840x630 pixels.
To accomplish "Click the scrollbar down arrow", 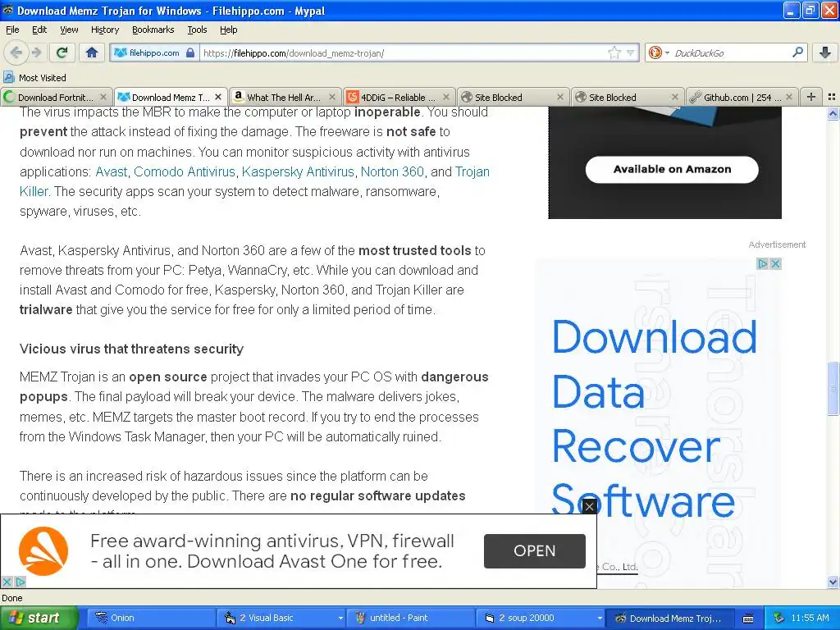I will (x=833, y=582).
